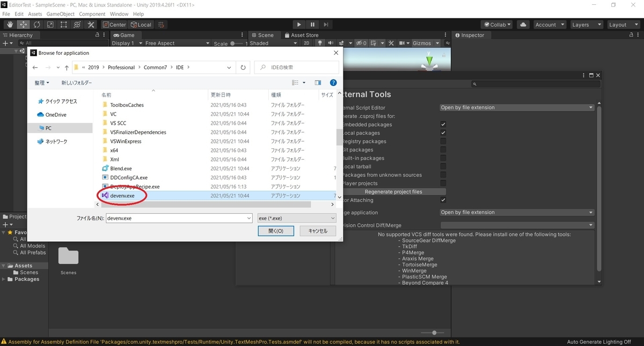Open the exe file type filter
The width and height of the screenshot is (644, 346).
point(296,218)
